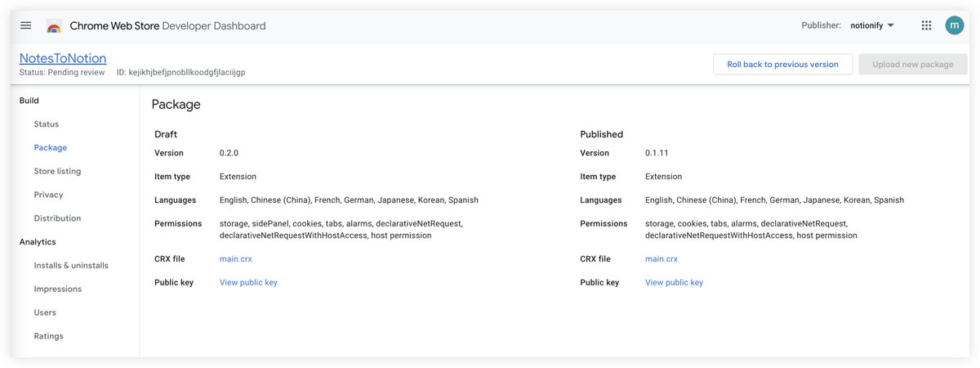Screen dimensions: 980x368
Task: Click the Package page heading
Action: [x=176, y=105]
